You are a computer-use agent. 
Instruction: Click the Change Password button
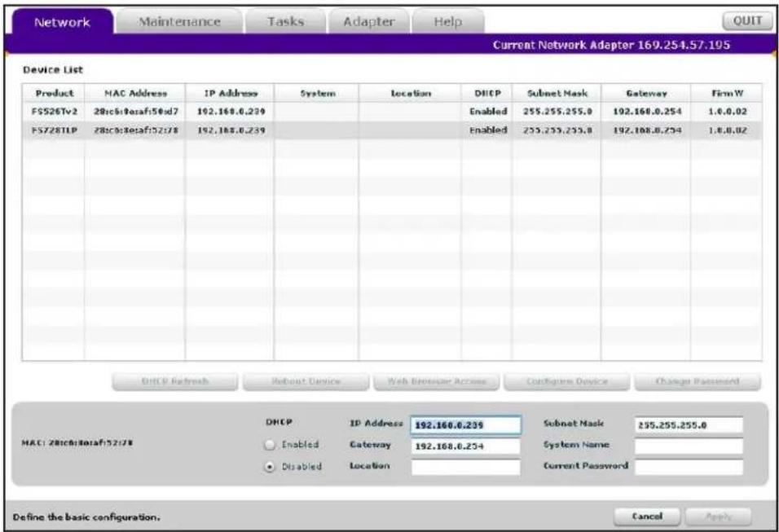pyautogui.click(x=698, y=381)
